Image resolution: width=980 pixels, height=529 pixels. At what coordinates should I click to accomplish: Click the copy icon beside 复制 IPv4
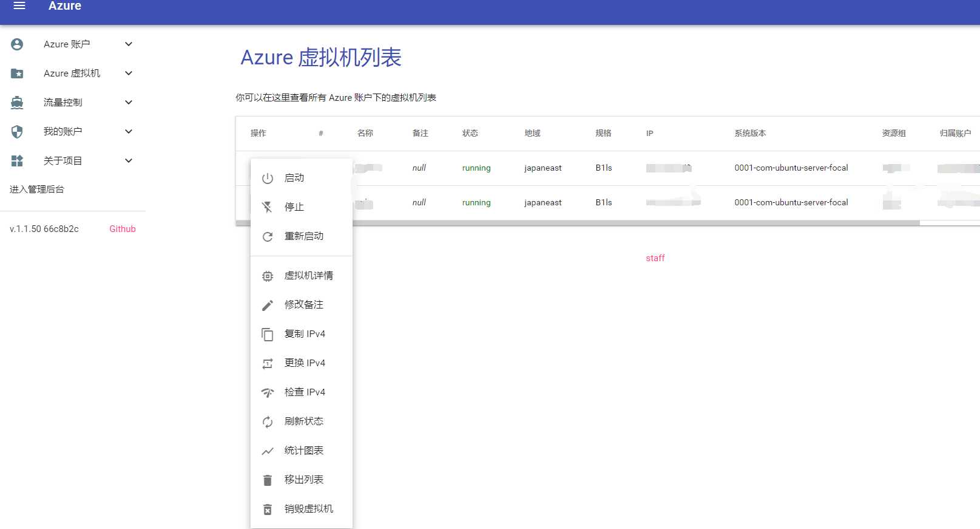[268, 335]
